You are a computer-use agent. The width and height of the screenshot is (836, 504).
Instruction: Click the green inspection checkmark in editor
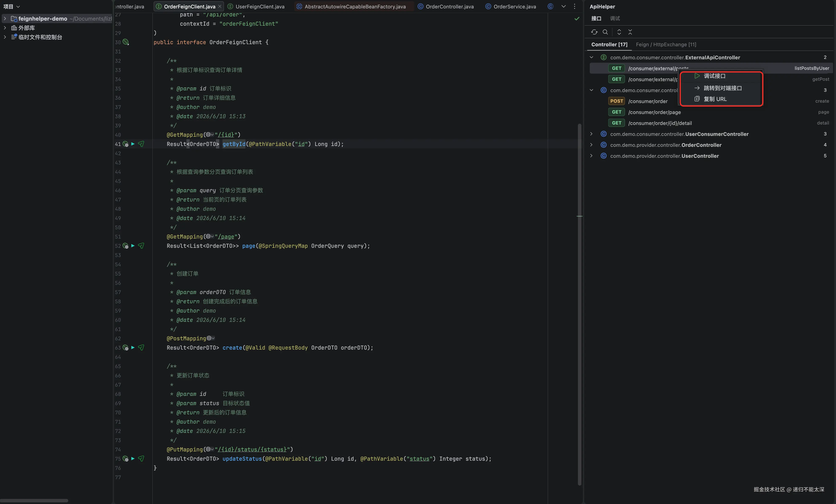[577, 19]
